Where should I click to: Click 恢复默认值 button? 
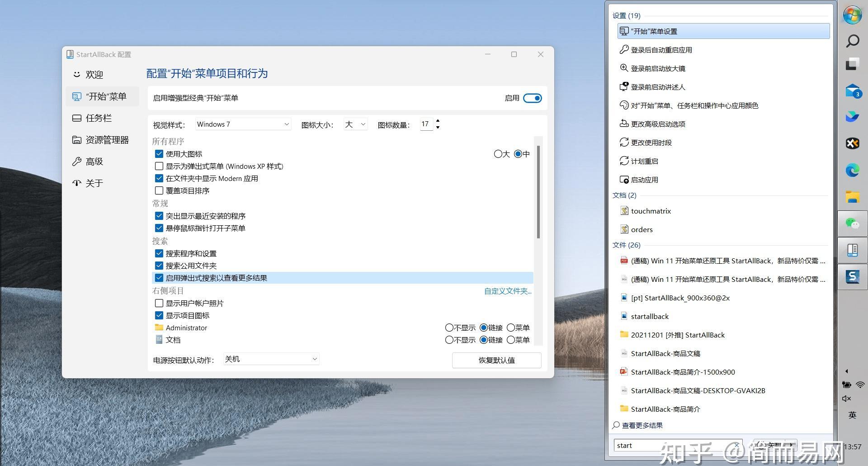tap(496, 360)
